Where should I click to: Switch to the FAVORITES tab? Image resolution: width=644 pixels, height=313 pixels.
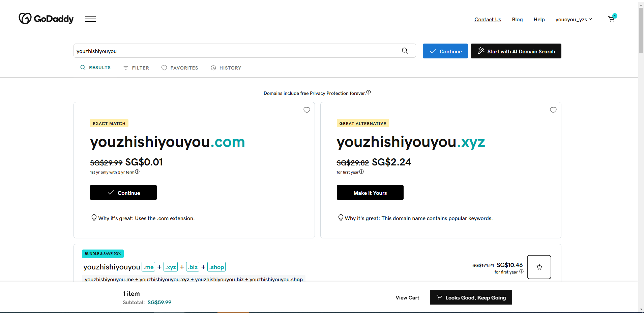pyautogui.click(x=180, y=68)
